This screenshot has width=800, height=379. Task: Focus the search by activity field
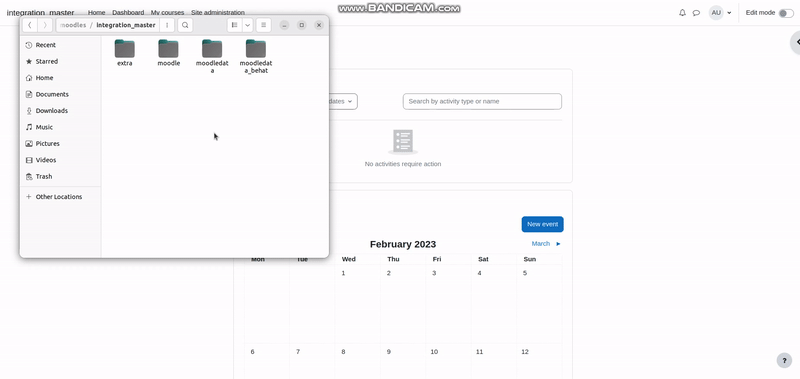482,102
